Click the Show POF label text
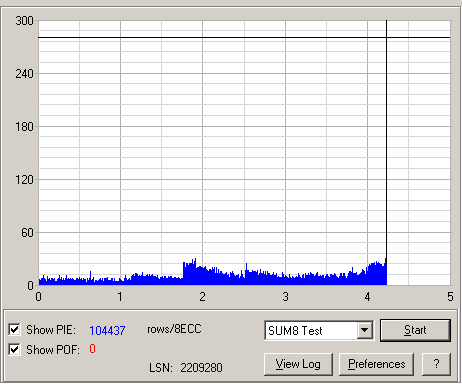Screen dimensions: 462x384 click(x=53, y=350)
